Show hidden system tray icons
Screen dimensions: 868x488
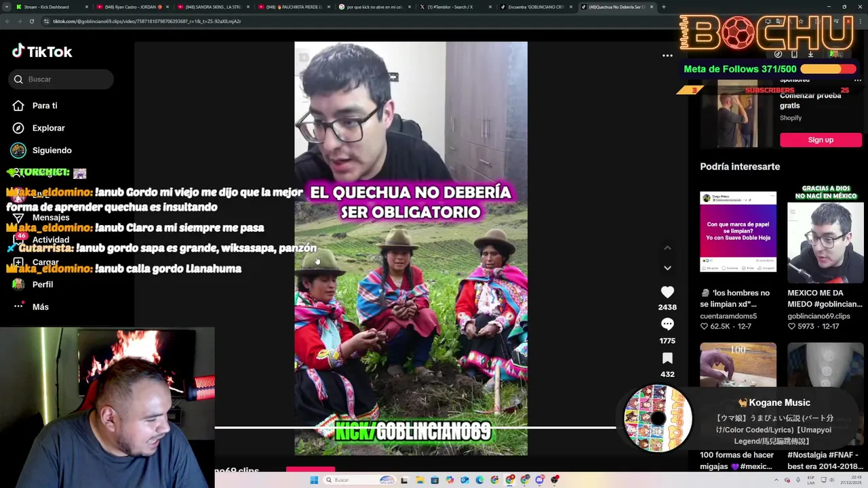(x=777, y=480)
